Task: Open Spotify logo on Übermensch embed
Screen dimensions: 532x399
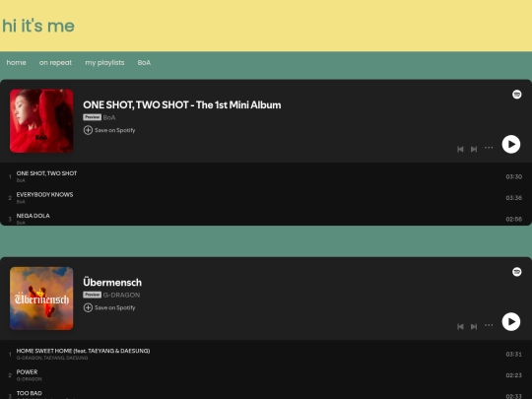Action: (x=517, y=272)
